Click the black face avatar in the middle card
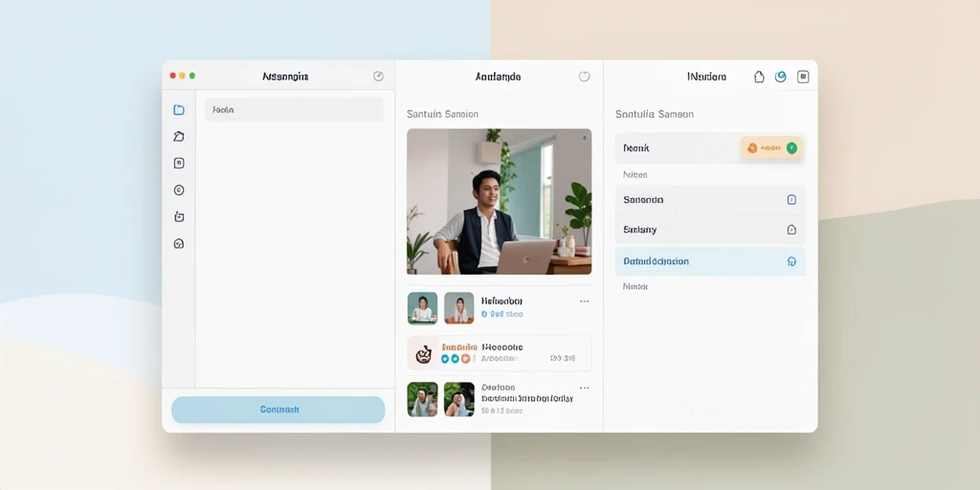 pyautogui.click(x=424, y=354)
